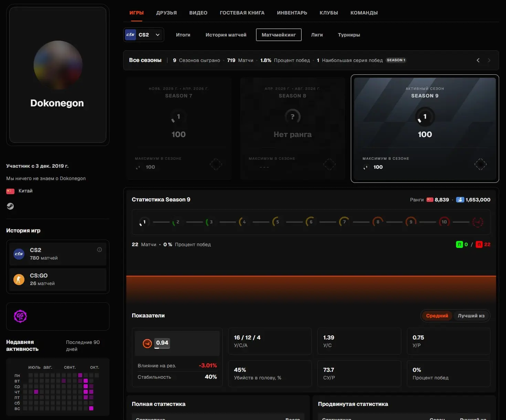Click the China flag icon under profile
The width and height of the screenshot is (506, 420).
click(x=10, y=191)
